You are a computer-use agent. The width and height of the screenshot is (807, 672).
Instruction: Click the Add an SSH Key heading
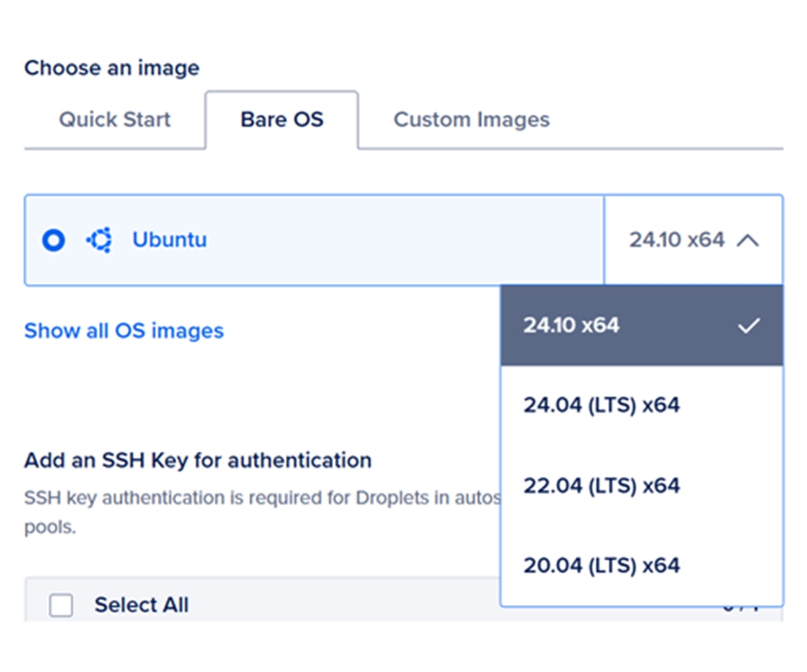point(198,460)
